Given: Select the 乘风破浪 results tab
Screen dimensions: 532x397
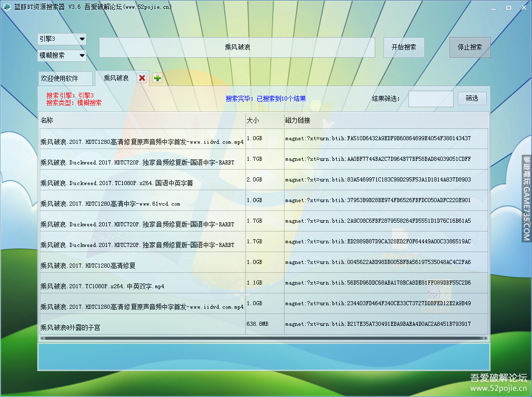Looking at the screenshot, I should [116, 78].
